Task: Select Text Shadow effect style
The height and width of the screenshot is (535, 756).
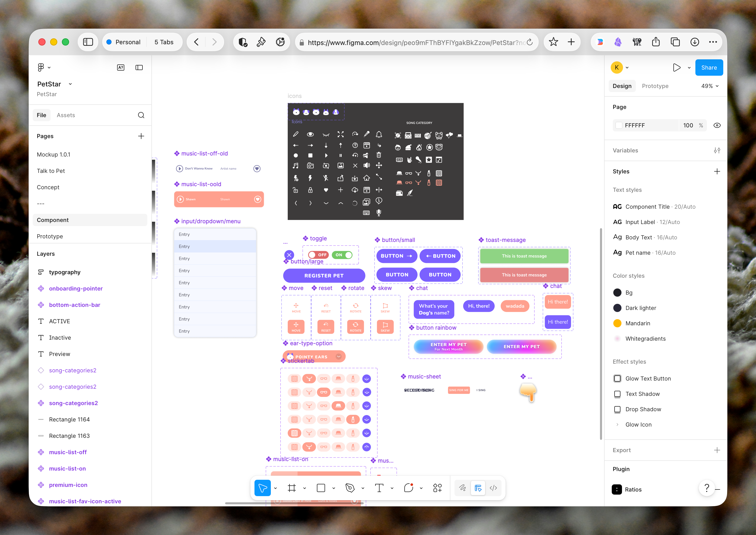Action: point(636,394)
